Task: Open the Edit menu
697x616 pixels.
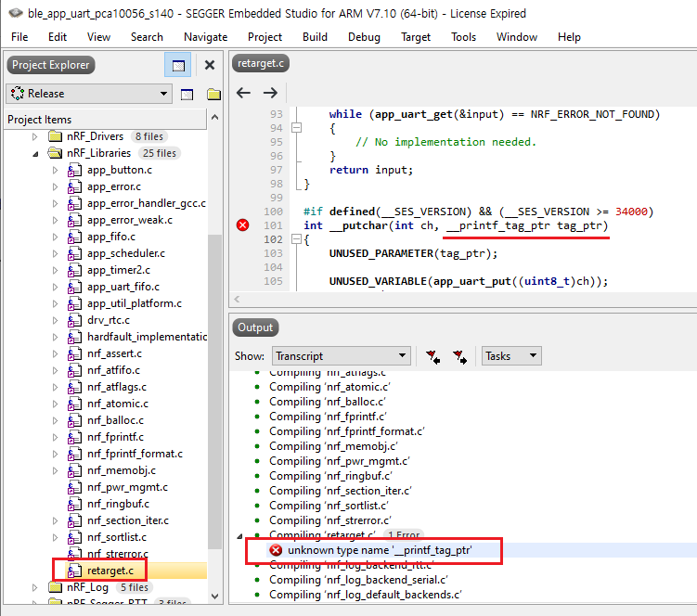Action: (x=58, y=37)
